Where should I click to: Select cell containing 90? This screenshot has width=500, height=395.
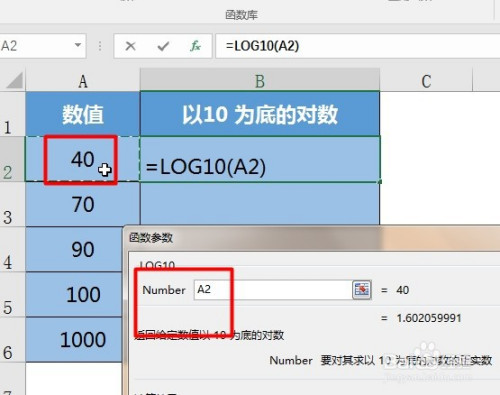click(x=74, y=249)
